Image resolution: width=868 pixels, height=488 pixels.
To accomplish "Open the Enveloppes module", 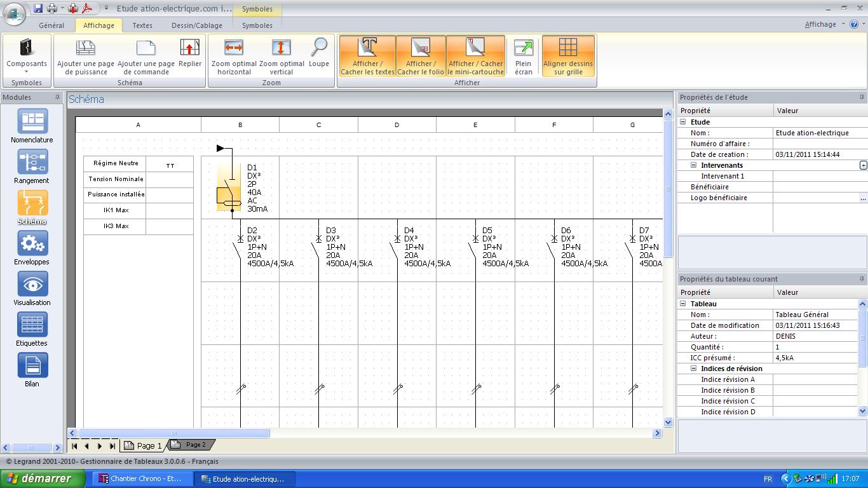I will pos(32,247).
